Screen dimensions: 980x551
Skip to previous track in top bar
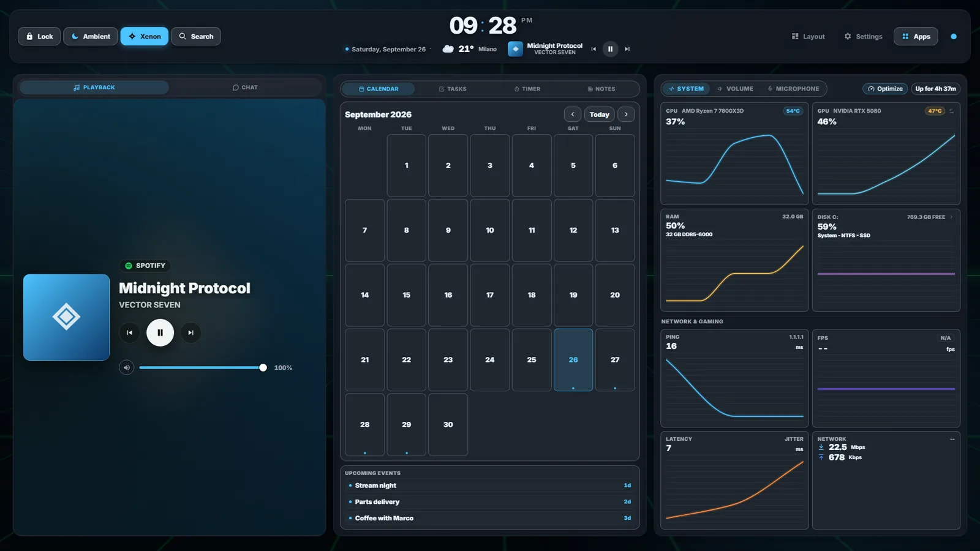click(x=594, y=49)
